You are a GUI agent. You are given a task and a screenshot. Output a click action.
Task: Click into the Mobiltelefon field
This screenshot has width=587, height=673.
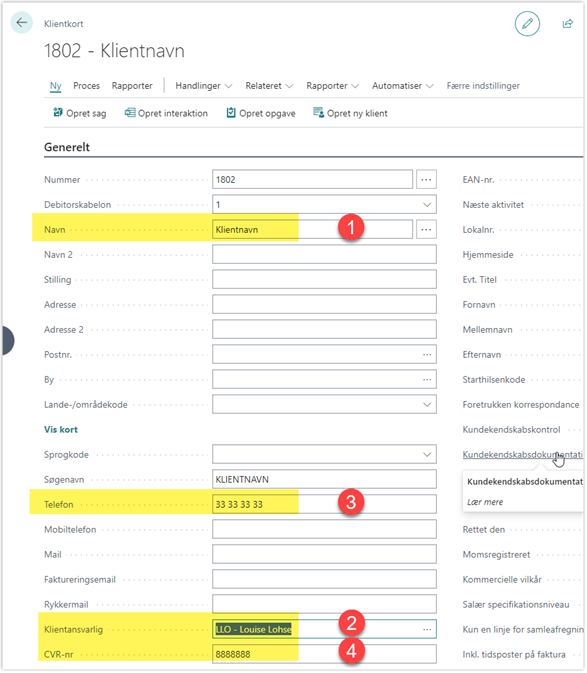pos(324,529)
